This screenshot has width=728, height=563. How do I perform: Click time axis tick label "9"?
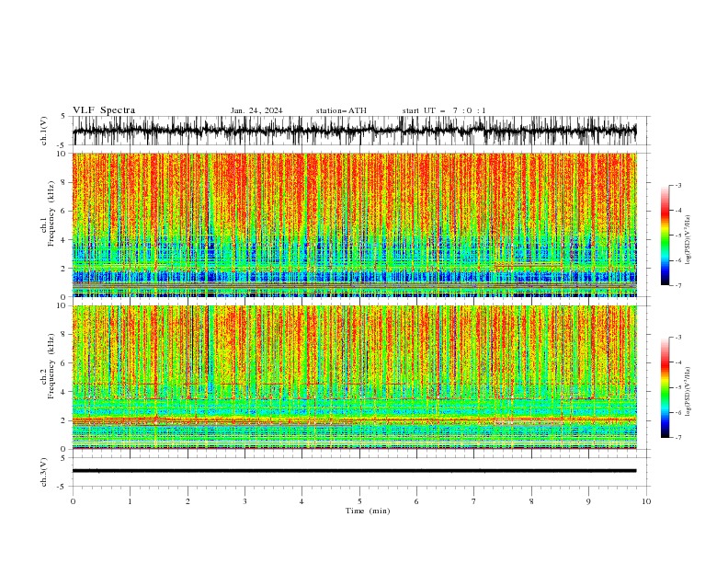(588, 501)
